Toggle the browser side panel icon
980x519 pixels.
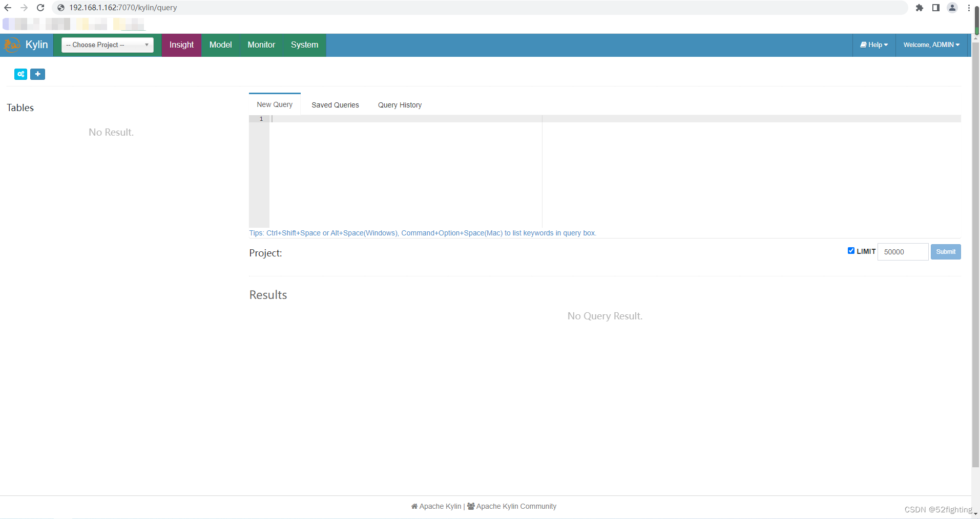(936, 8)
